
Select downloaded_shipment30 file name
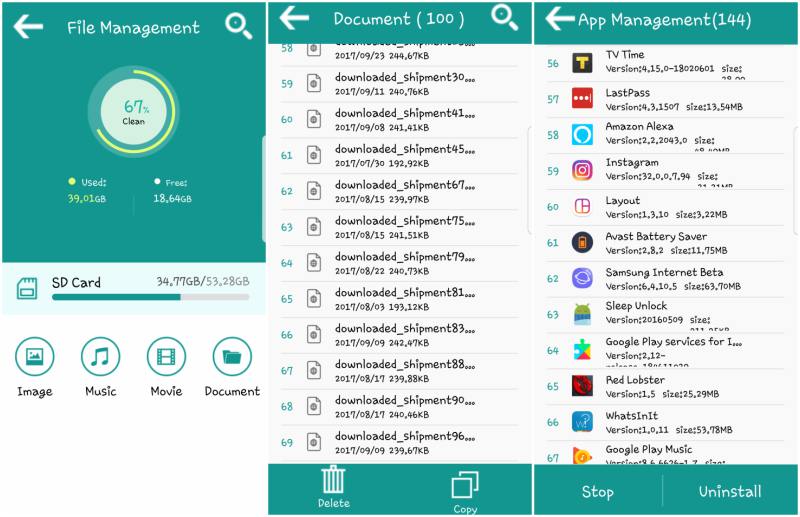pyautogui.click(x=405, y=78)
